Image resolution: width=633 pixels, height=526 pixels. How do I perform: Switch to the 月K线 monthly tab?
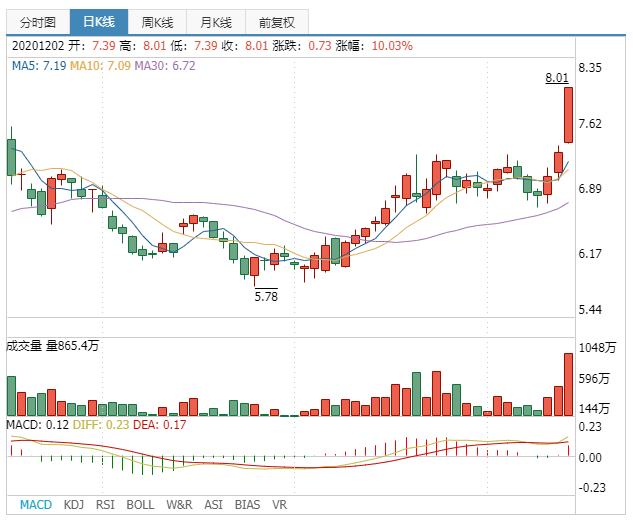coord(215,22)
